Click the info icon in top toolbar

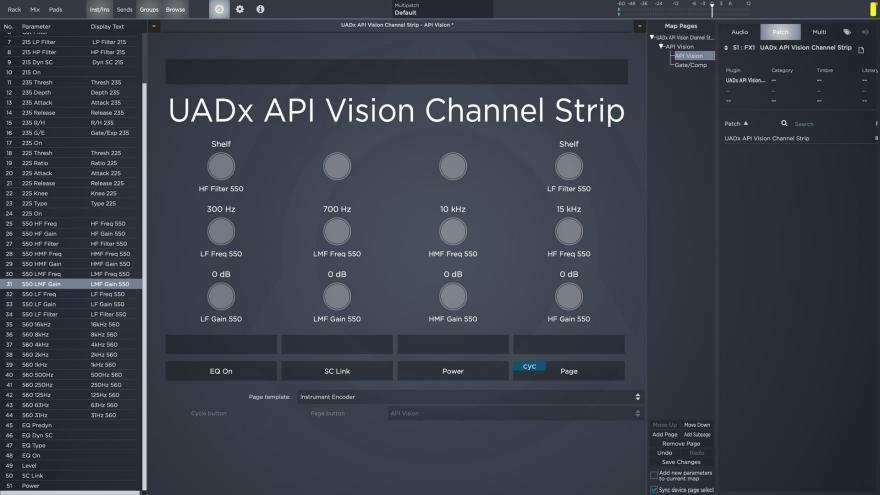click(x=261, y=9)
